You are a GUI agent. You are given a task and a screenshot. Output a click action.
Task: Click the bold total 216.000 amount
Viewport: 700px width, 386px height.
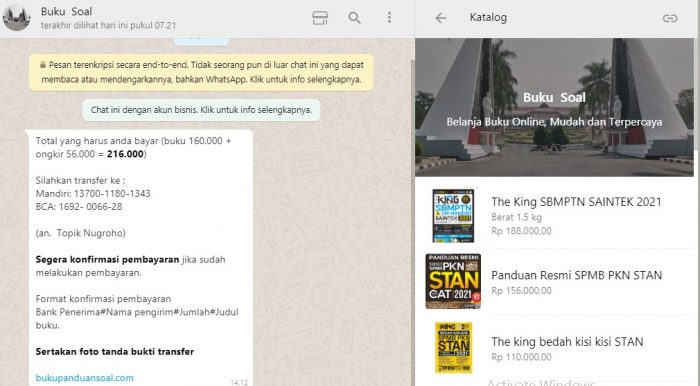click(125, 154)
